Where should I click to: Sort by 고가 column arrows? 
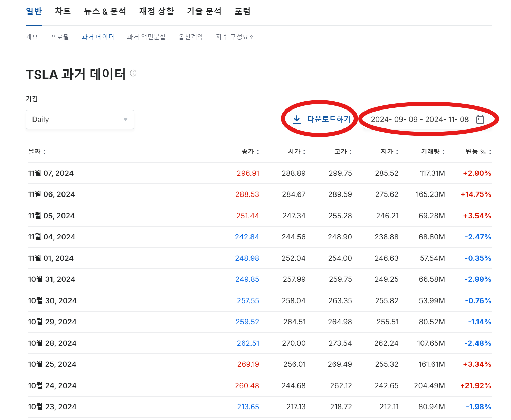click(x=350, y=152)
